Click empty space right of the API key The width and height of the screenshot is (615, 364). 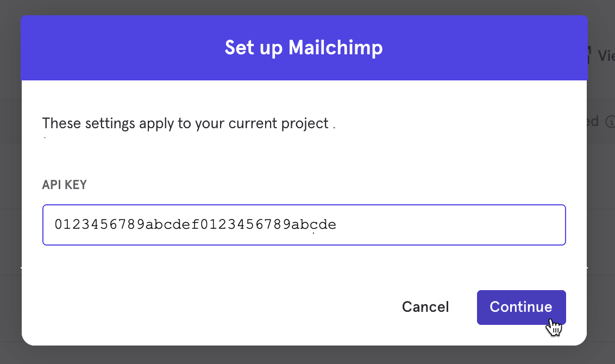(451, 224)
